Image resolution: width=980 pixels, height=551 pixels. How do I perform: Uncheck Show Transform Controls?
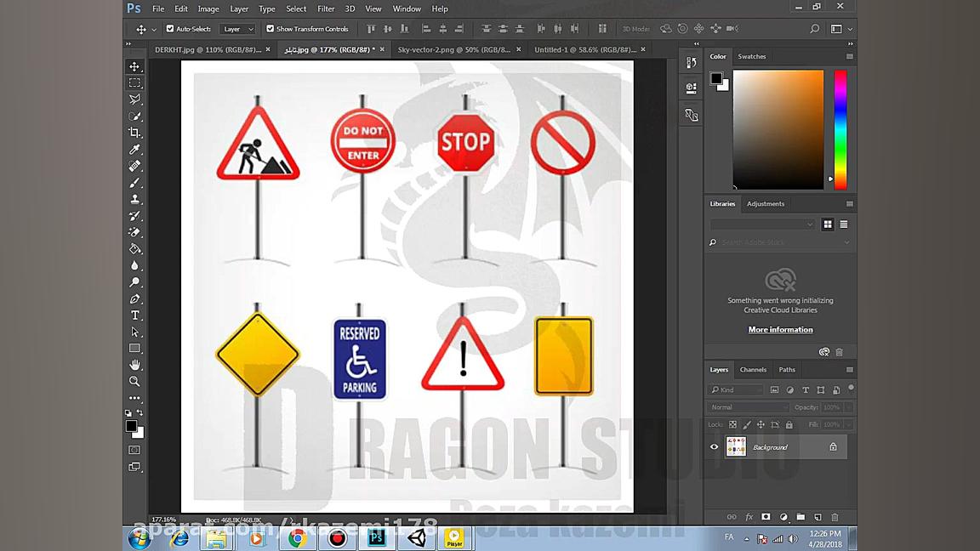[x=271, y=29]
